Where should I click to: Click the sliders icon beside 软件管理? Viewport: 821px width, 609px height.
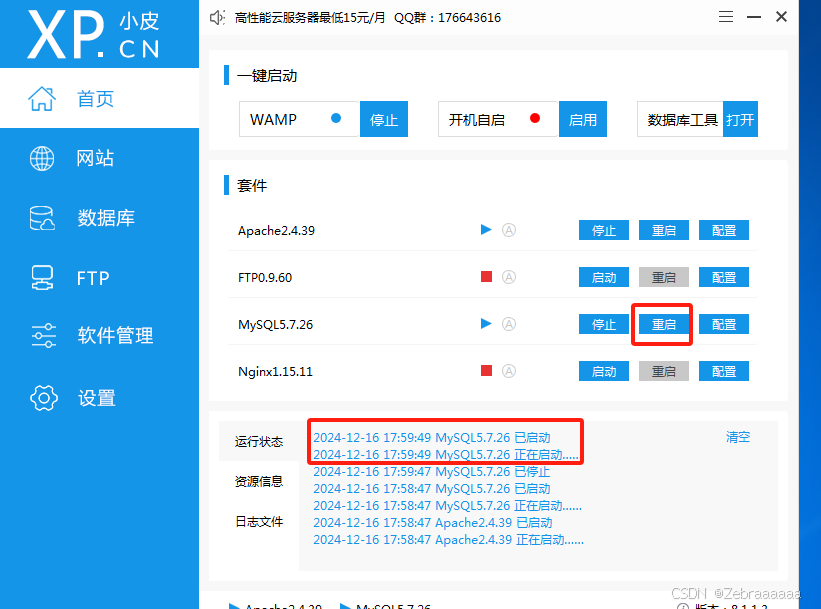(43, 336)
